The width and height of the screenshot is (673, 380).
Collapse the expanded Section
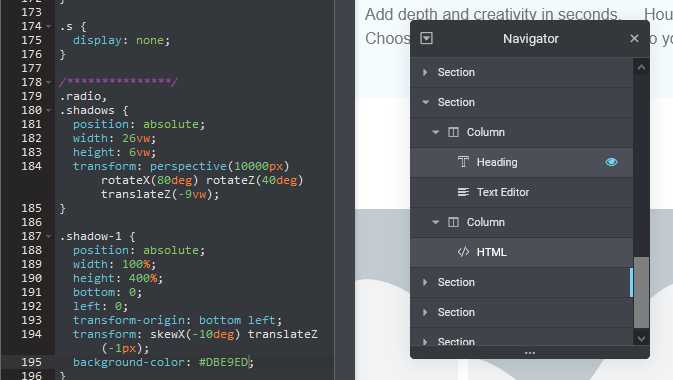(x=426, y=102)
